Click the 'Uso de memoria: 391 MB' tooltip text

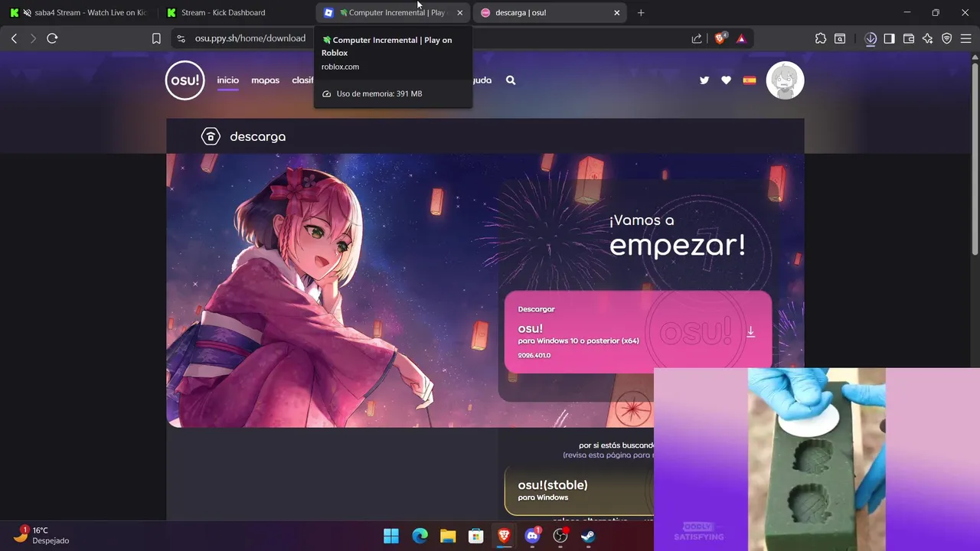pos(379,93)
